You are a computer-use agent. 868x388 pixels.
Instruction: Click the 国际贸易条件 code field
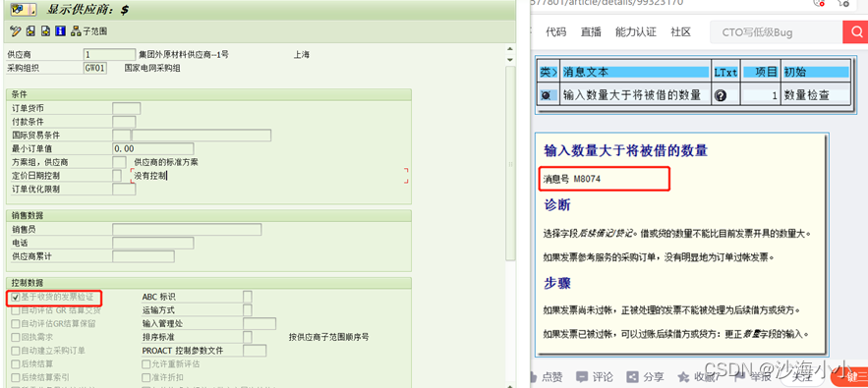(121, 135)
